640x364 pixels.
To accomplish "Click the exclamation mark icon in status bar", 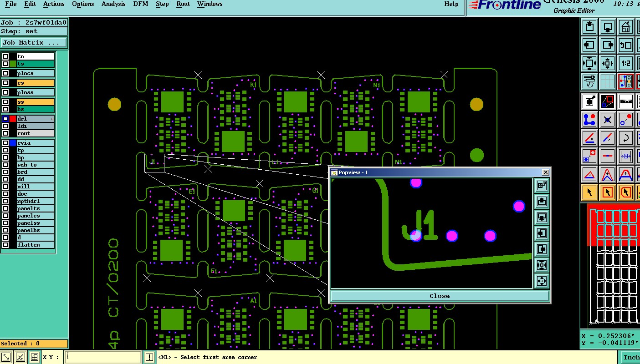I will click(149, 357).
